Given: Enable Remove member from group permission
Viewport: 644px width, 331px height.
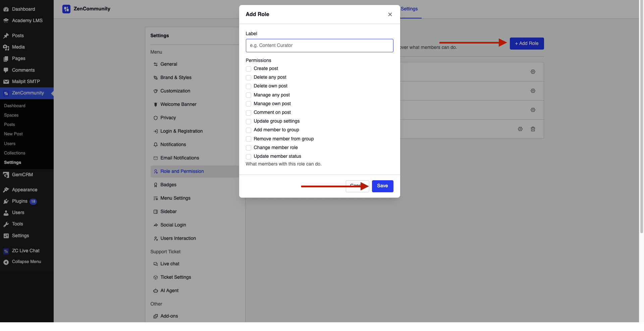Looking at the screenshot, I should coord(249,139).
